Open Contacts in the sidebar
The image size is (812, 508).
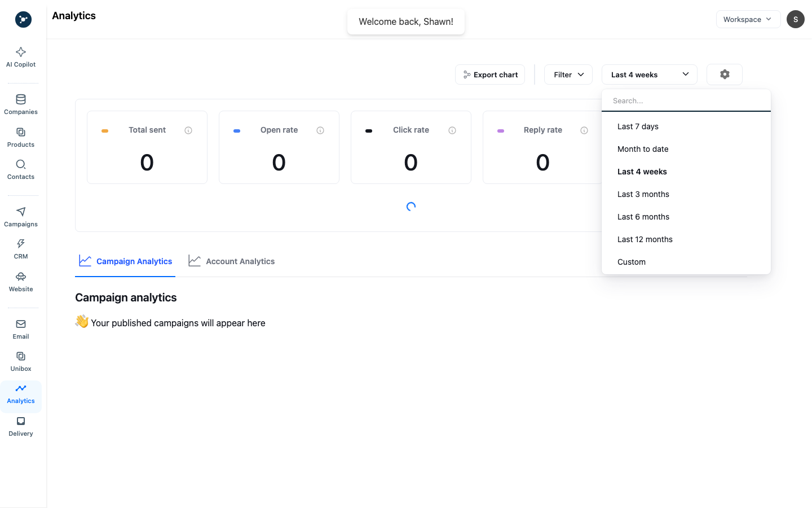coord(21,170)
